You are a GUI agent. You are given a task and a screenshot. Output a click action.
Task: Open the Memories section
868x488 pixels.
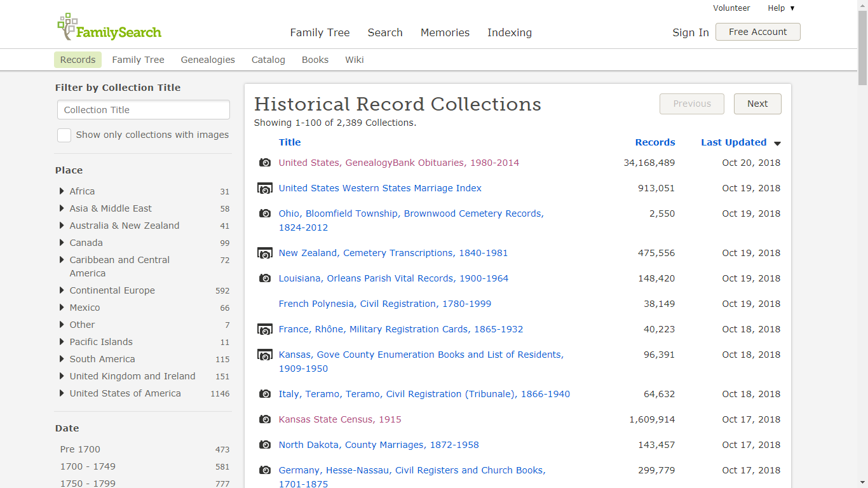coord(445,32)
